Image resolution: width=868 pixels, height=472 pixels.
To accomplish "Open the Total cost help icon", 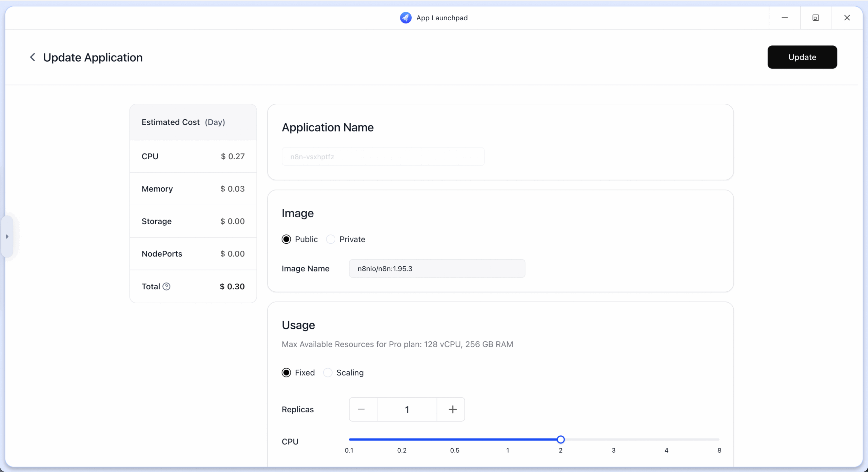I will click(x=166, y=286).
